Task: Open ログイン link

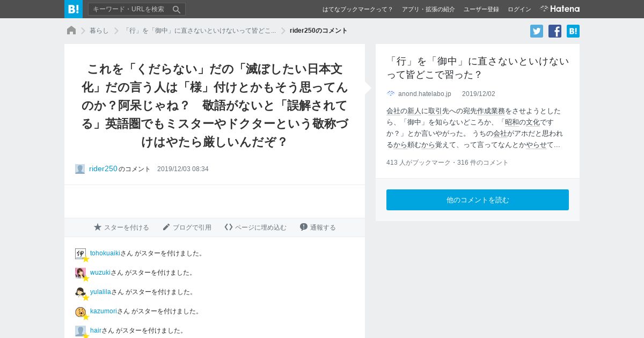Action: click(519, 9)
